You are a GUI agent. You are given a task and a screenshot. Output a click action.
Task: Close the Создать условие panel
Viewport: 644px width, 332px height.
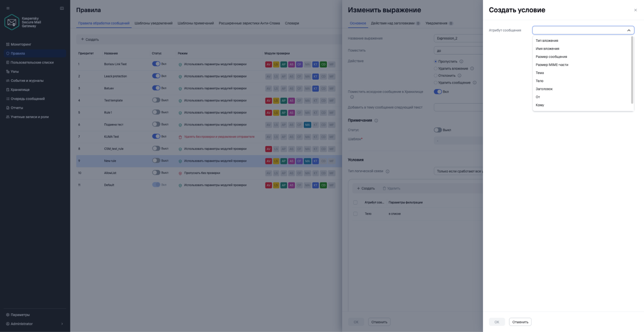click(635, 10)
